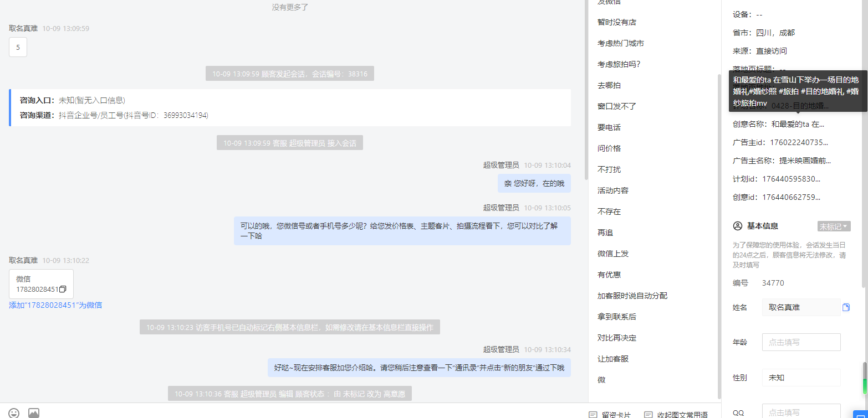Select quick phrase 微
Screen dimensions: 868x418
[601, 380]
